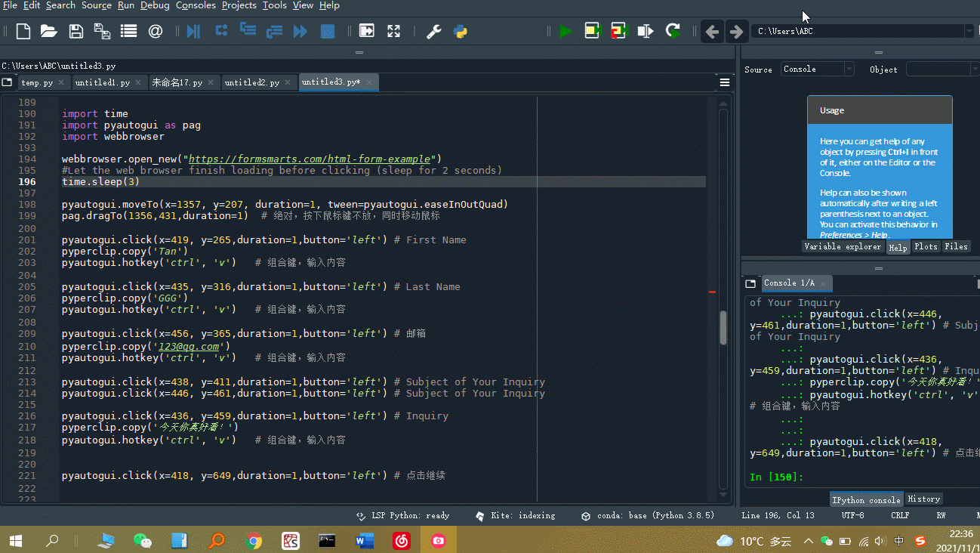Image resolution: width=980 pixels, height=553 pixels.
Task: Toggle fullscreen mode icon
Action: click(393, 31)
